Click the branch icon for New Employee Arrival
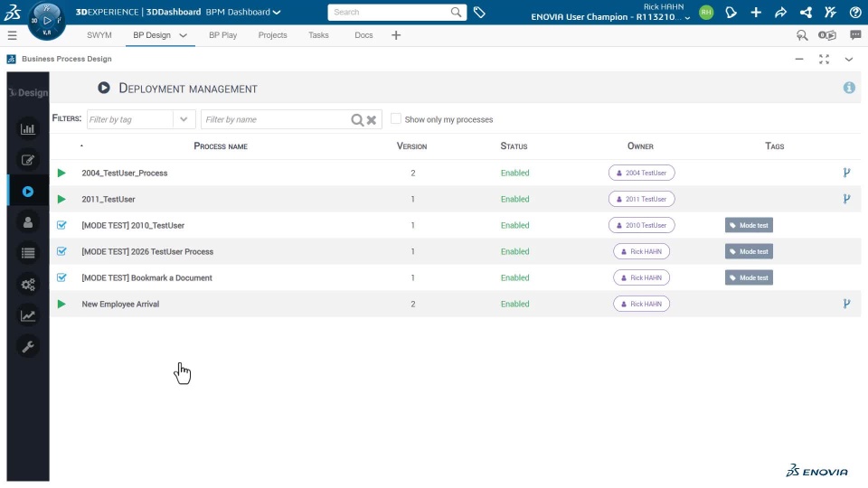The image size is (868, 488). click(x=846, y=304)
